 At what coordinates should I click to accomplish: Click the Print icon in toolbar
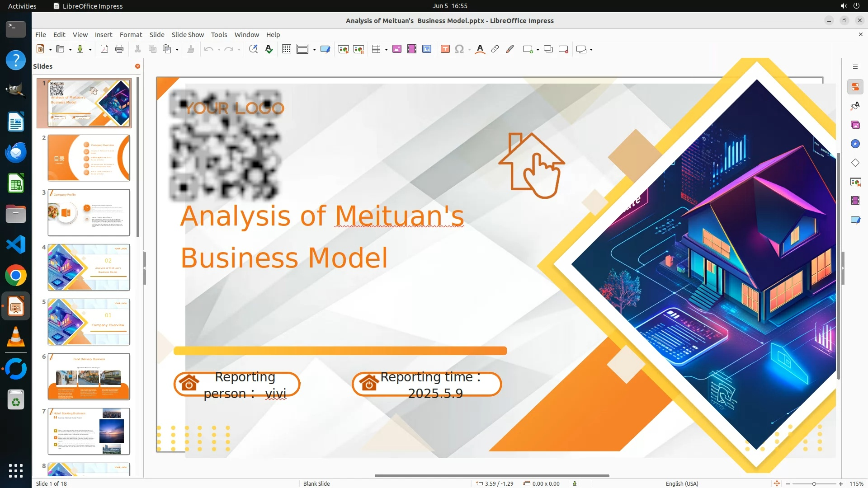pos(119,49)
